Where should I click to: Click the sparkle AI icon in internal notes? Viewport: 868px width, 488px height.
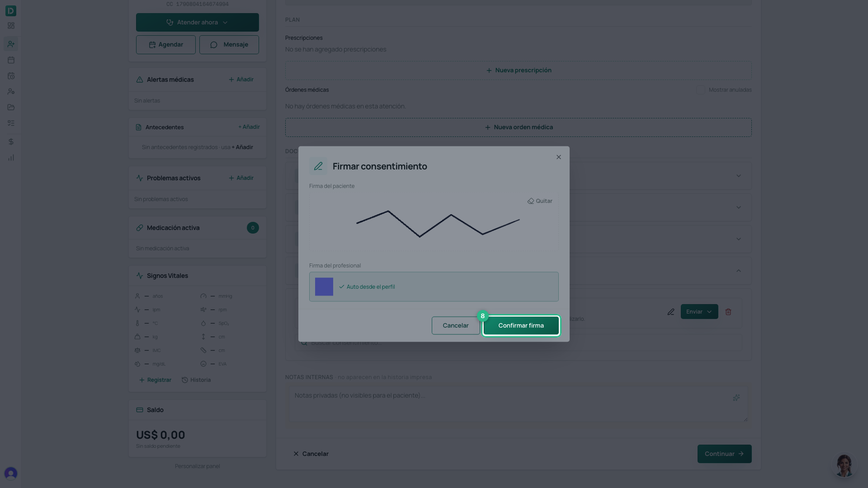click(x=736, y=398)
